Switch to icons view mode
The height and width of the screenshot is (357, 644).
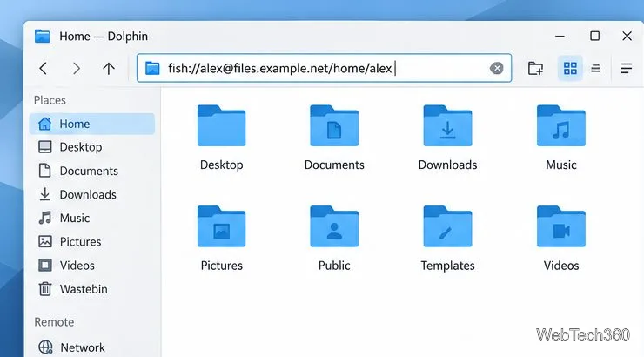(x=570, y=68)
